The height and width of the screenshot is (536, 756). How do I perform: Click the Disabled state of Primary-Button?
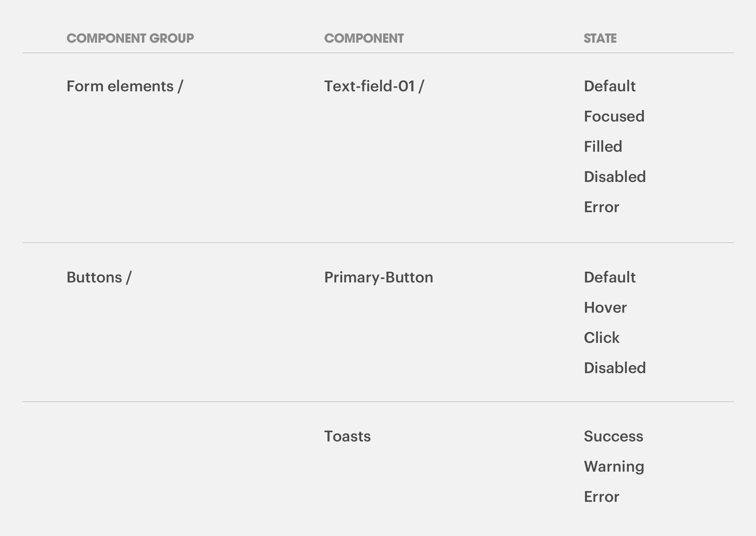point(615,368)
